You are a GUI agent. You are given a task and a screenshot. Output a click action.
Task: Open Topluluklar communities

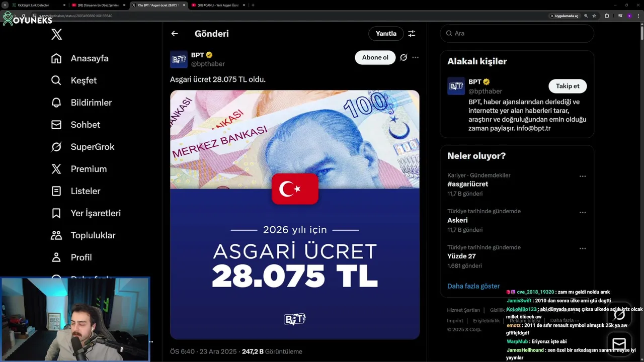coord(83,235)
